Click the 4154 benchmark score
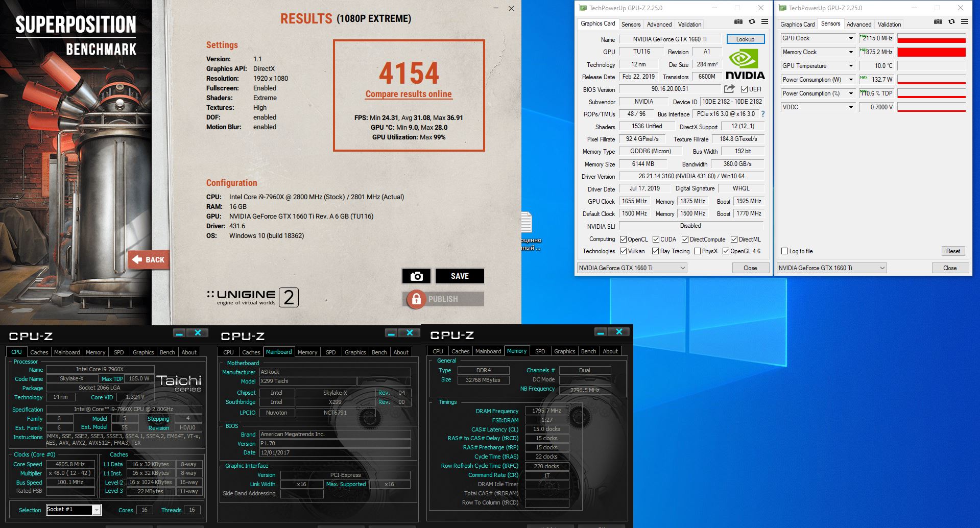Image resolution: width=980 pixels, height=528 pixels. (409, 73)
